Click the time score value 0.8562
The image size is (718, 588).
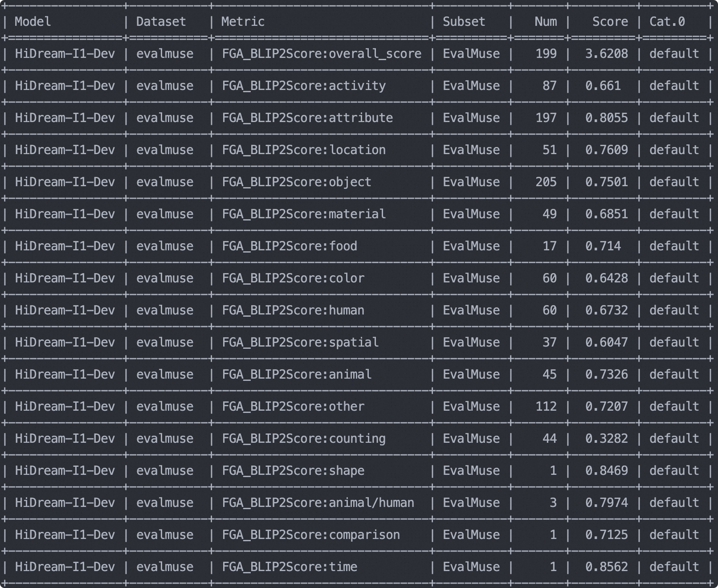click(x=606, y=567)
